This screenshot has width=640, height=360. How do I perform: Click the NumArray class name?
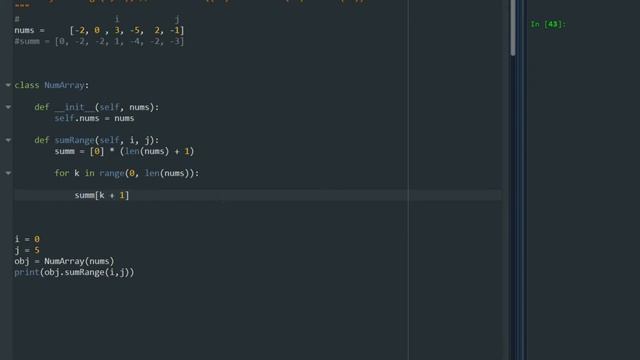64,85
